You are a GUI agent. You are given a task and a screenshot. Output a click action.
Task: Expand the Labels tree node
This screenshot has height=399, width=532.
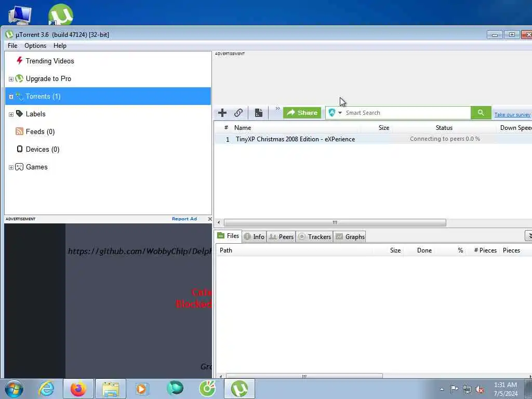11,114
